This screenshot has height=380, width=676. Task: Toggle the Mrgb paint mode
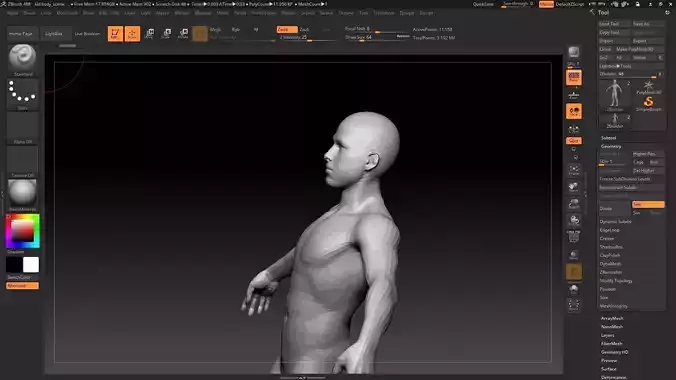pyautogui.click(x=215, y=29)
